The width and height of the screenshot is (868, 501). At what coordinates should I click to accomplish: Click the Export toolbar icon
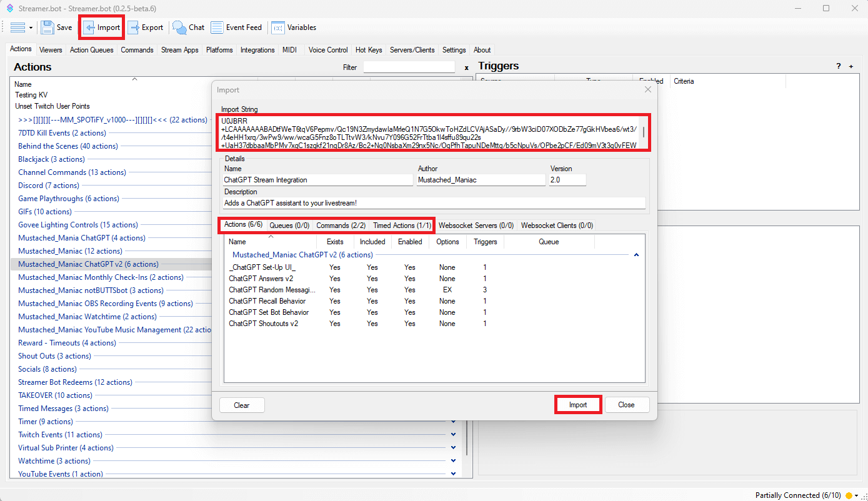134,27
